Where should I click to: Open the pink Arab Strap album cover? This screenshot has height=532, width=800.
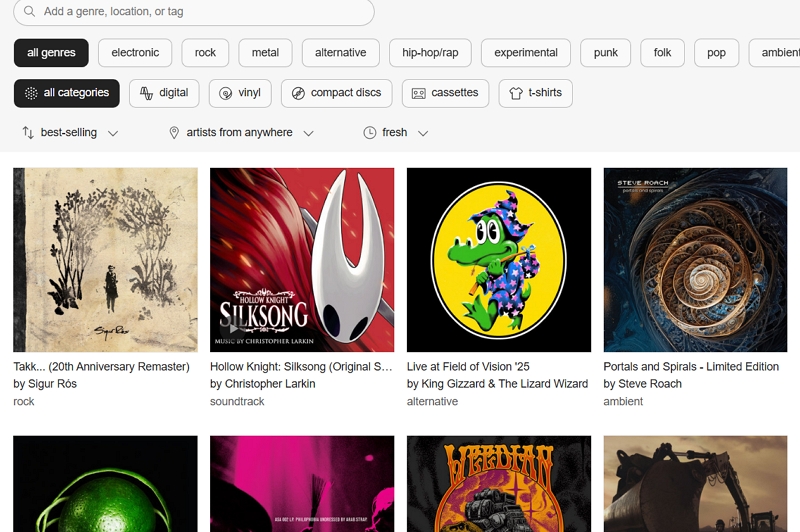pyautogui.click(x=302, y=484)
